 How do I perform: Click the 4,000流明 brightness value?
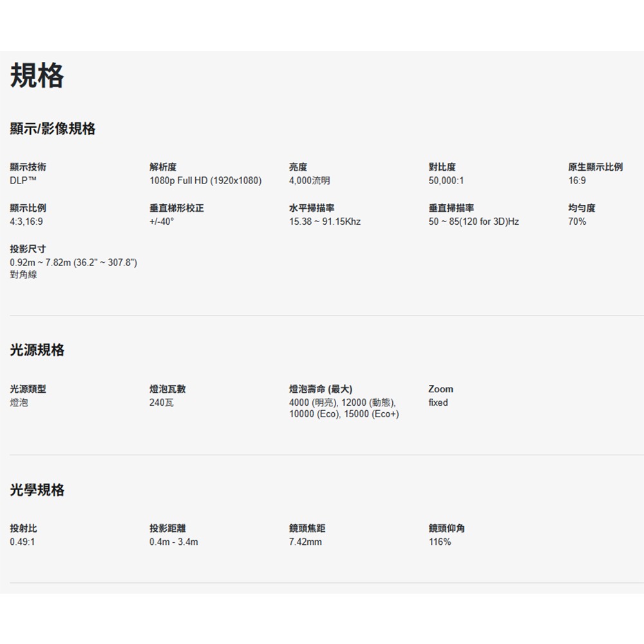(x=310, y=181)
